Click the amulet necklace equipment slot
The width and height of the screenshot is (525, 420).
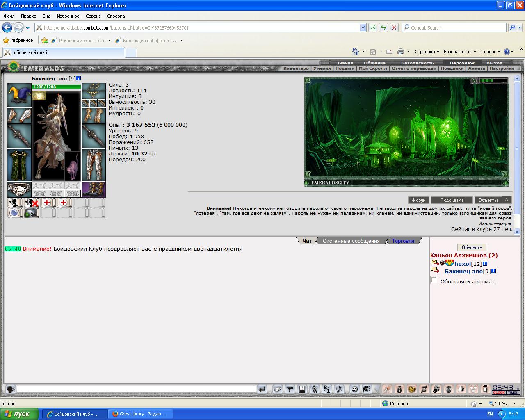point(94,95)
